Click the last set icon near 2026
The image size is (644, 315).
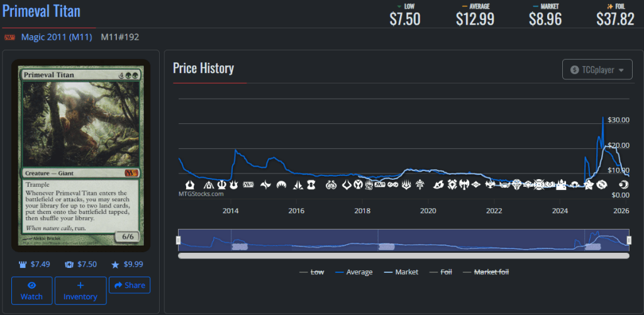pyautogui.click(x=623, y=184)
